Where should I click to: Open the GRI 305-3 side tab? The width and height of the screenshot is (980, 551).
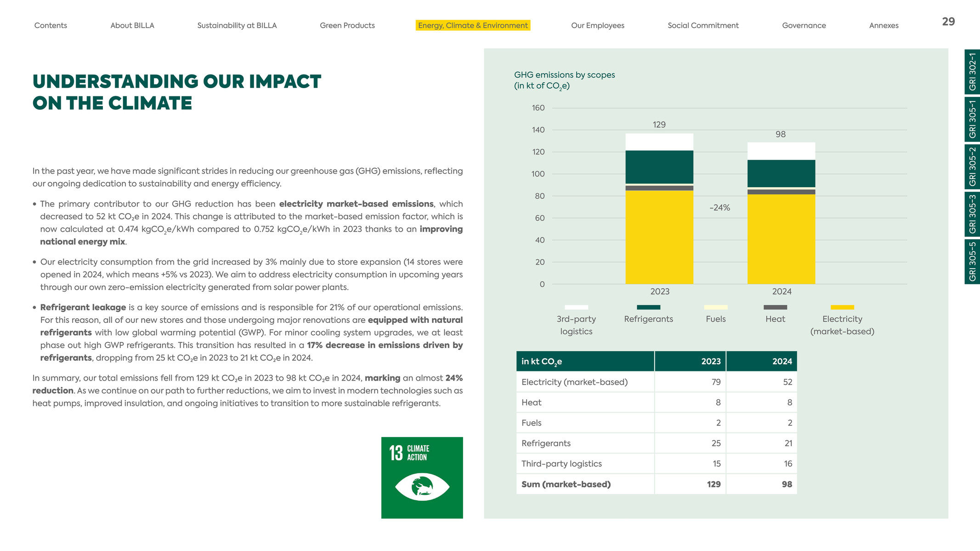coord(972,214)
